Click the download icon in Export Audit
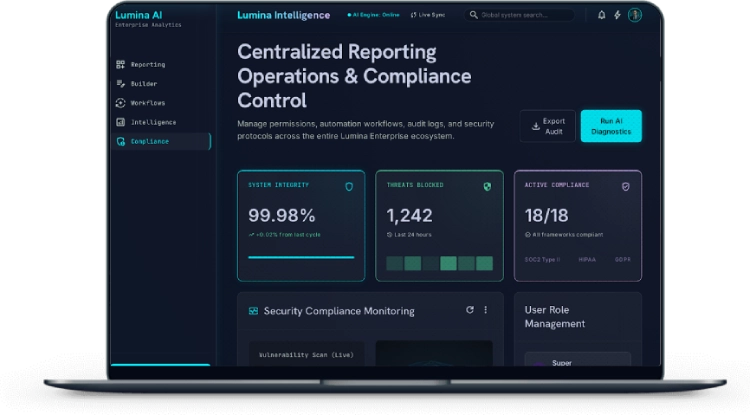Viewport: 750px width, 415px height. point(536,126)
